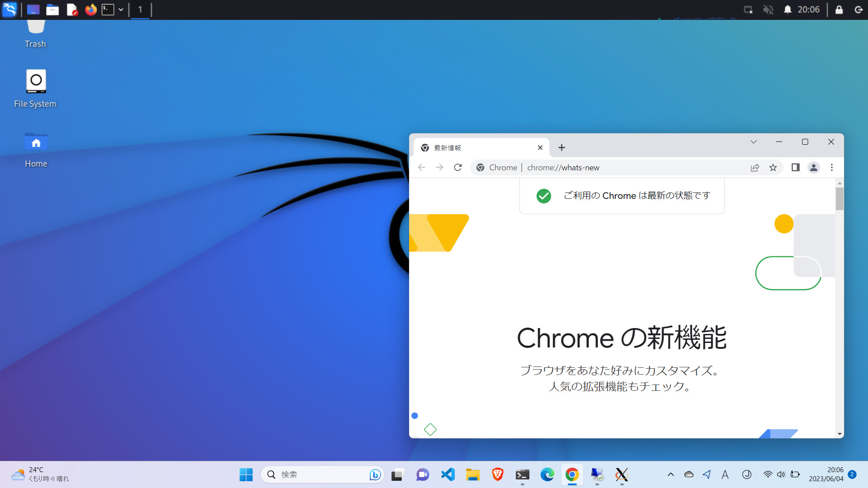Launch Firefox from the Kali top panel

[90, 9]
